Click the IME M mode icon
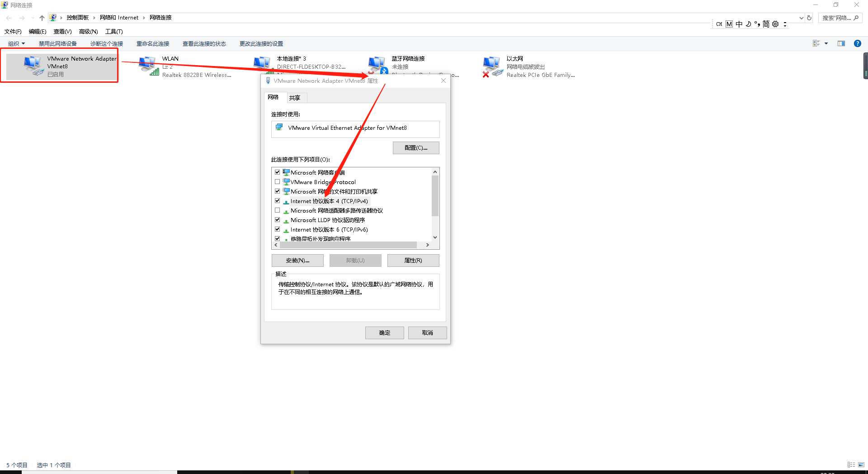The image size is (868, 474). 729,24
